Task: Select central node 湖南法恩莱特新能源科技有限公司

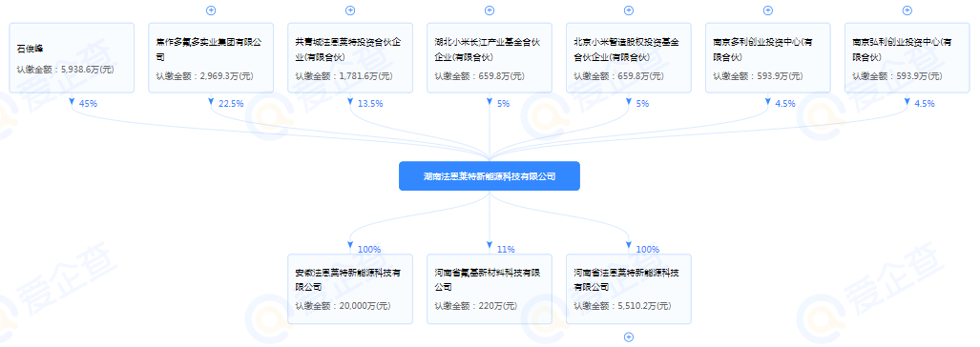Action: pyautogui.click(x=490, y=176)
